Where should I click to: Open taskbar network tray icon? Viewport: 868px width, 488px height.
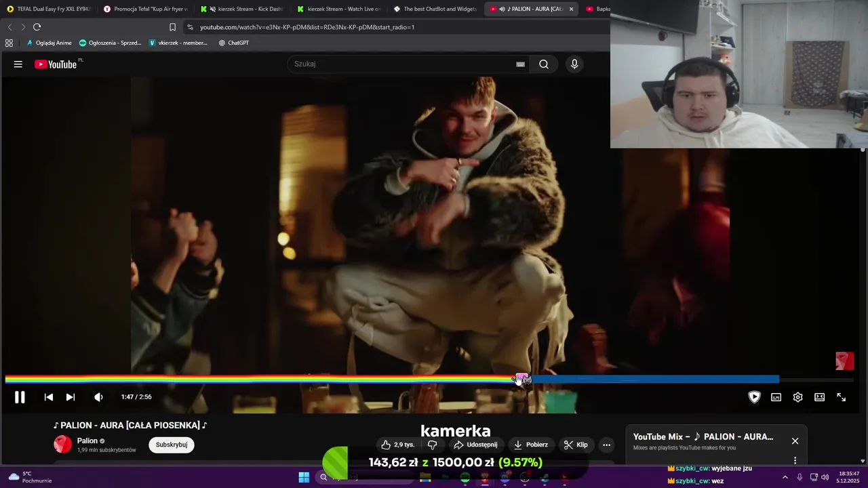(813, 477)
